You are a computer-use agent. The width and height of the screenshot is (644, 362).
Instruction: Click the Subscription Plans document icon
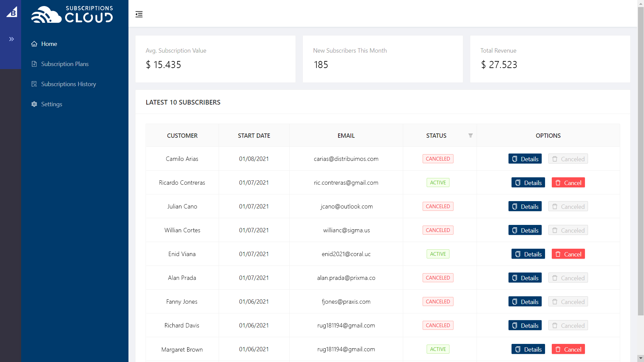(x=34, y=64)
